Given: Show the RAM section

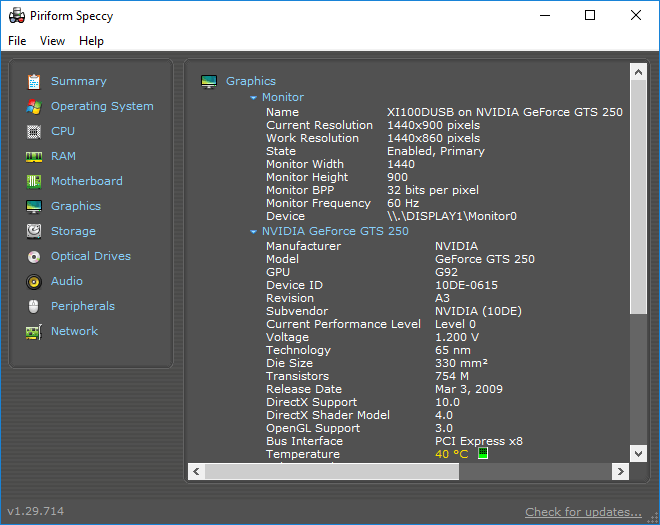Looking at the screenshot, I should pos(63,156).
